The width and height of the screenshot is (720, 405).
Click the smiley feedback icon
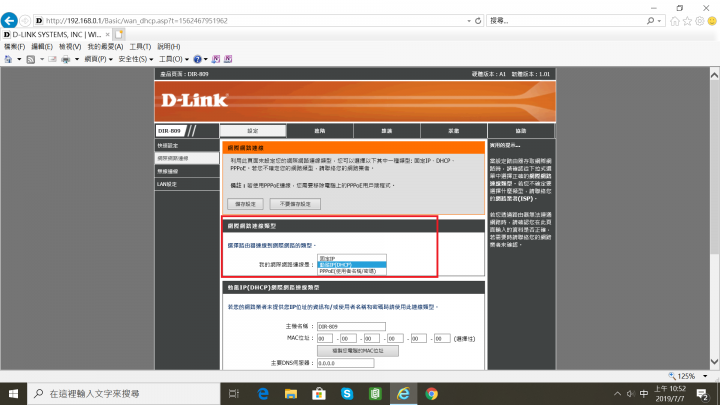tap(712, 21)
